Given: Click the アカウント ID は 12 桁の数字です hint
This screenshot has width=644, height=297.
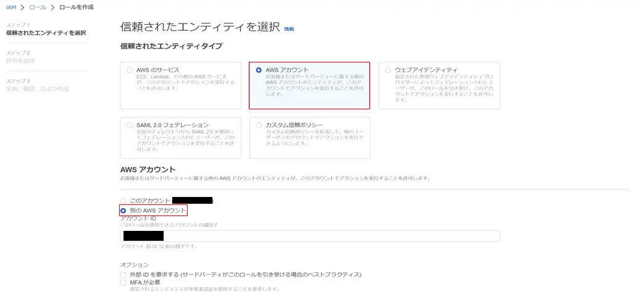Looking at the screenshot, I should click(x=159, y=246).
